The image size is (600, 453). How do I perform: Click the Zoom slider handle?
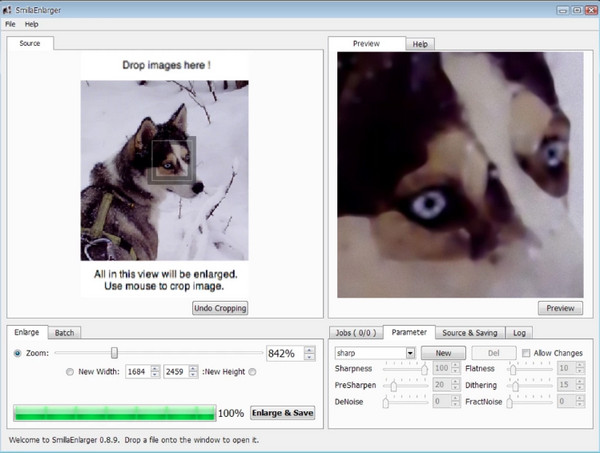click(x=114, y=353)
